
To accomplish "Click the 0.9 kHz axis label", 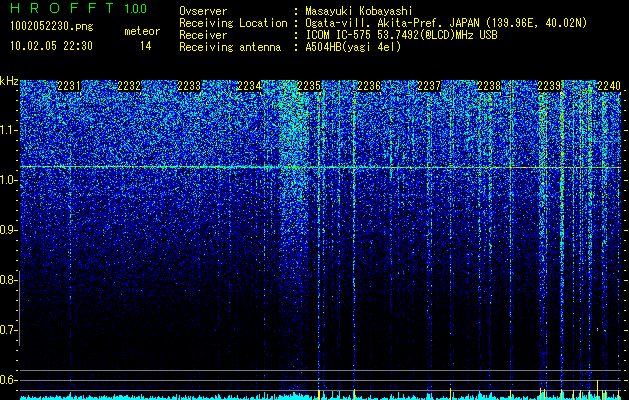I will pos(7,230).
